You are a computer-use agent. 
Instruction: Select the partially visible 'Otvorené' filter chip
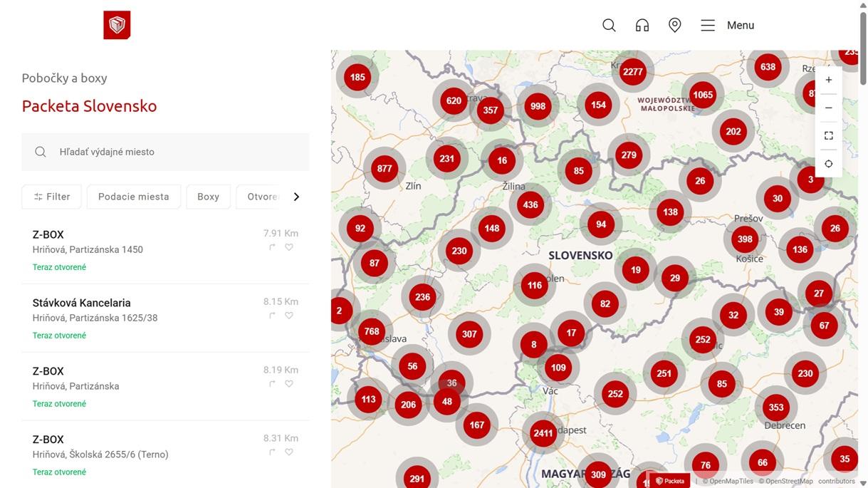click(261, 197)
